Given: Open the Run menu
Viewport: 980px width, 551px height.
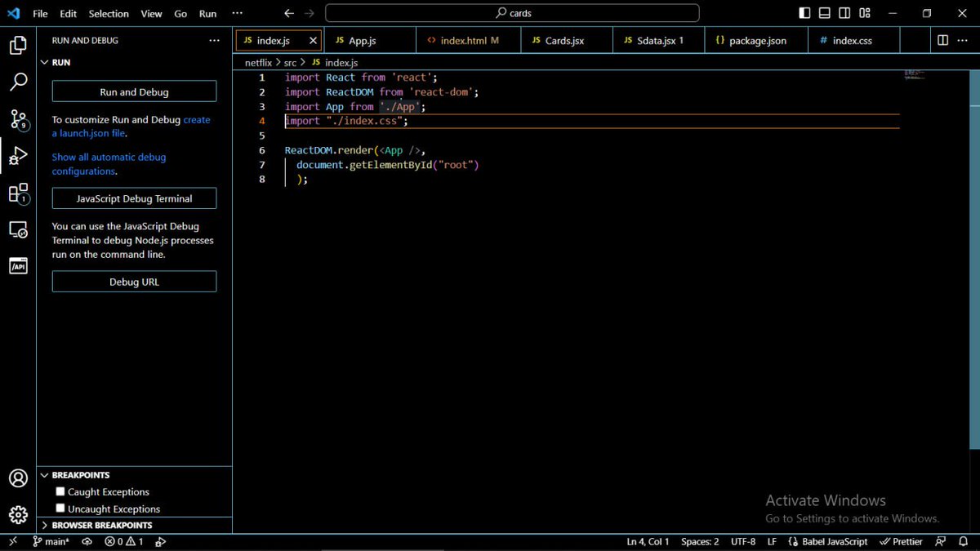Looking at the screenshot, I should coord(208,13).
